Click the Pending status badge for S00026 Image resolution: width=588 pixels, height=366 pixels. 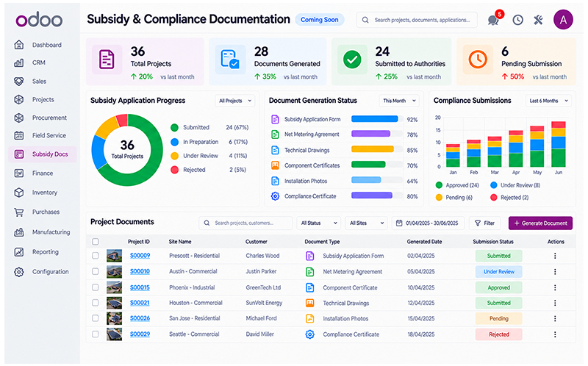(499, 318)
